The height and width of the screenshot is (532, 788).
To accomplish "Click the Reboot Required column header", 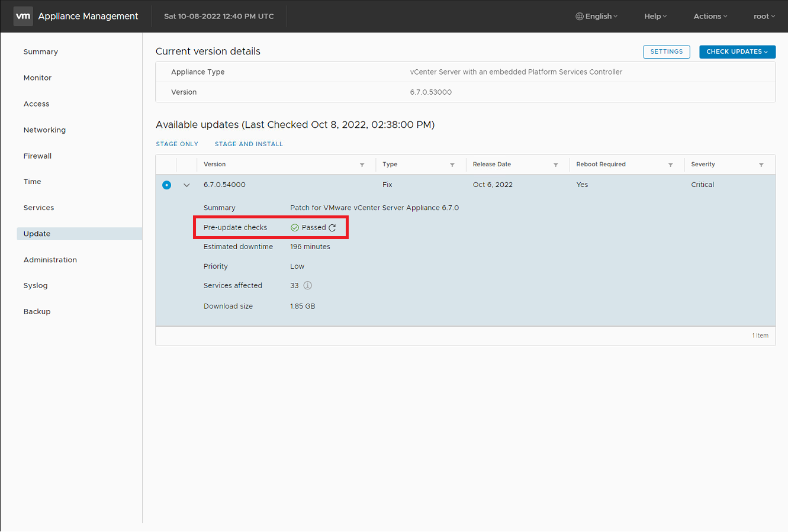I will tap(601, 165).
